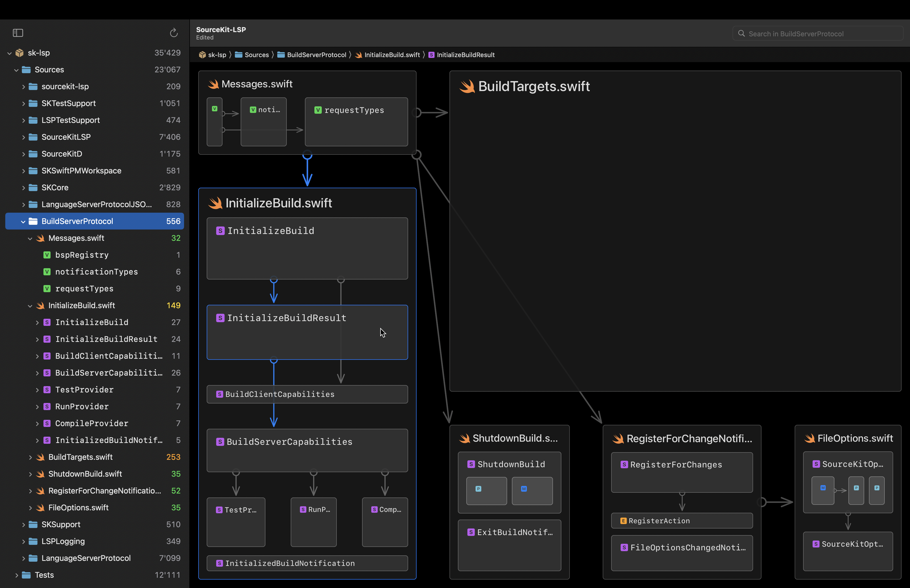Screen dimensions: 910x588
Task: Click the Swift icon next to BuildTargets.swift diagram title
Action: click(467, 87)
